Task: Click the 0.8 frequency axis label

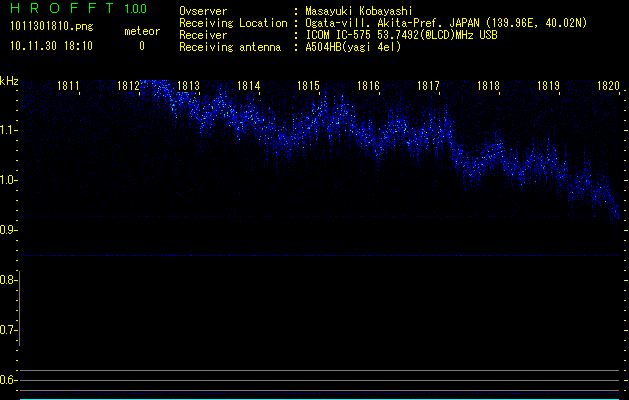Action: point(9,280)
